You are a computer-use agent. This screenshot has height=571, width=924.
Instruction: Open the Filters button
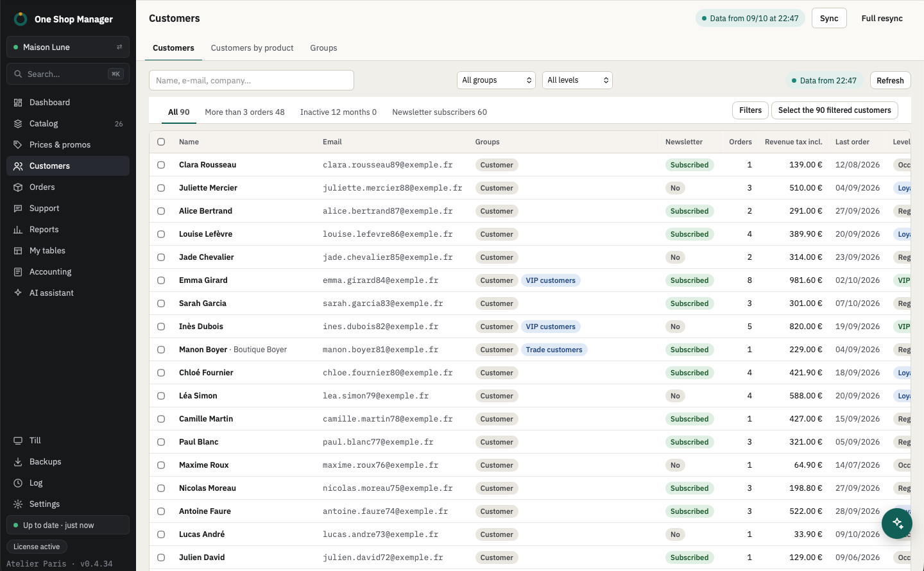click(750, 110)
